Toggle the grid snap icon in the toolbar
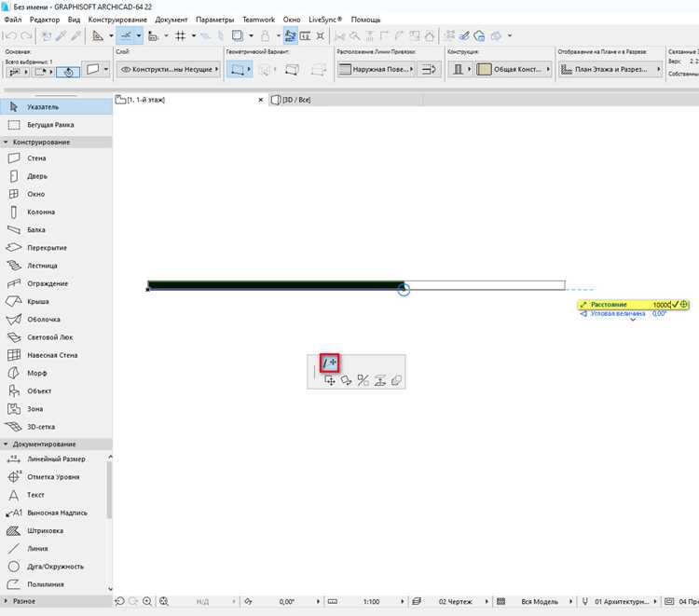This screenshot has height=616, width=699. (x=181, y=35)
